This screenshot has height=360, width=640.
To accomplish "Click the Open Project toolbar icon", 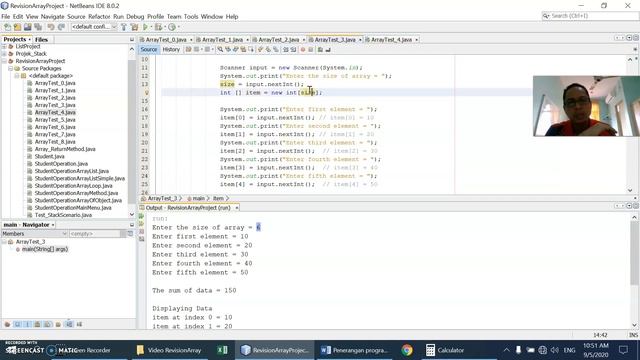I will click(27, 27).
